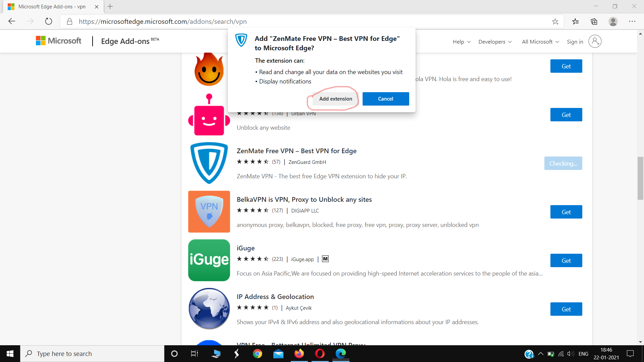Image resolution: width=644 pixels, height=362 pixels.
Task: Open the Windows Start menu
Action: [x=10, y=354]
